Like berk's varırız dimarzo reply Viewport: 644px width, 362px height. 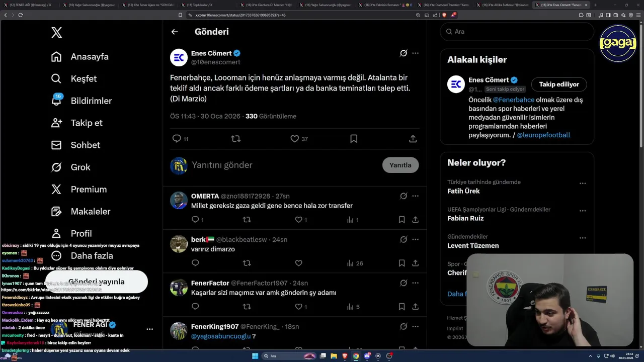coord(298,263)
